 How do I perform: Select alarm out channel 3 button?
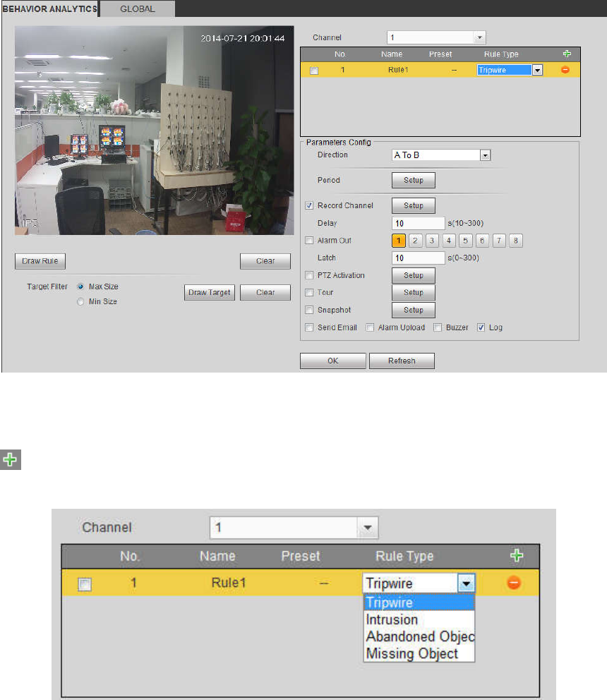(x=432, y=241)
